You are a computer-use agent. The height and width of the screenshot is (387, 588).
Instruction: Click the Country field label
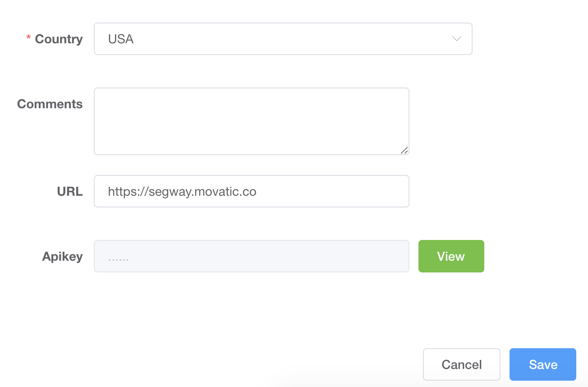(59, 39)
